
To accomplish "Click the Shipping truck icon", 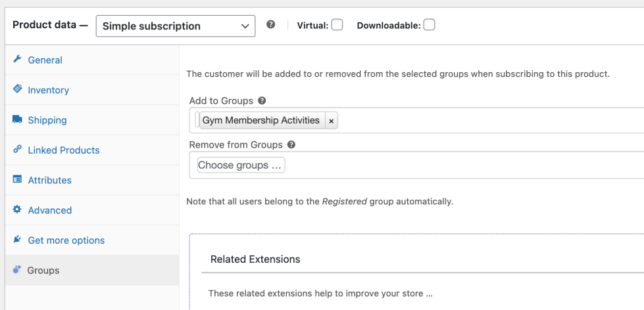I will (17, 120).
